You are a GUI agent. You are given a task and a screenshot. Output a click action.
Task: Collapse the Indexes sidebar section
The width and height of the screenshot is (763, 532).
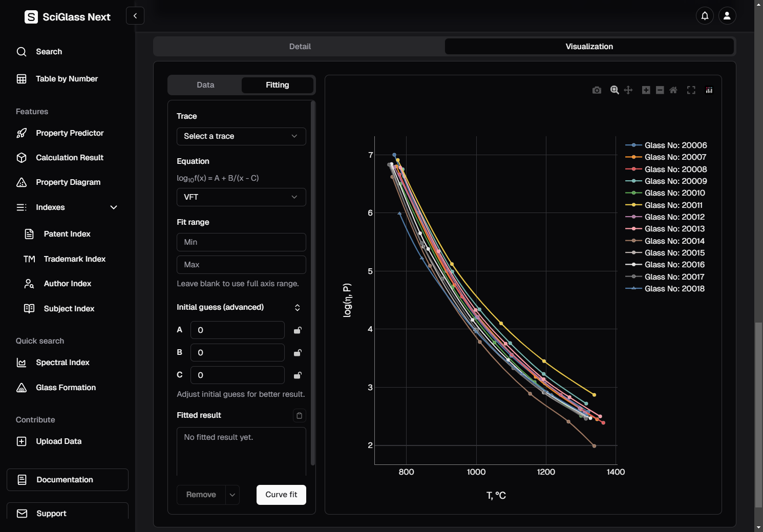tap(114, 207)
